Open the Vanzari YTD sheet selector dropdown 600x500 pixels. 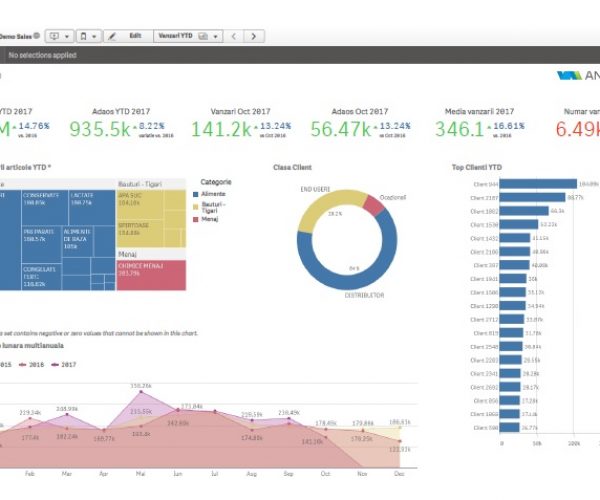[216, 36]
